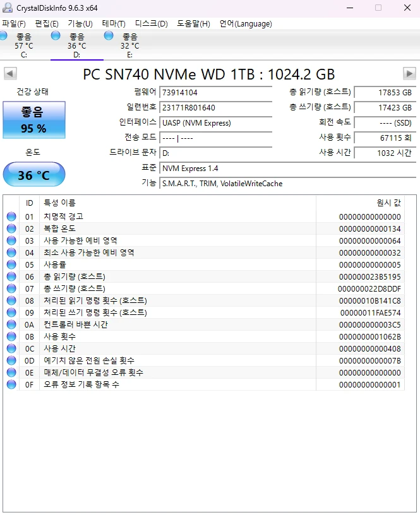Viewport: 420px width, 515px height.
Task: Select the 치명적 경고 attribute name
Action: pyautogui.click(x=63, y=216)
